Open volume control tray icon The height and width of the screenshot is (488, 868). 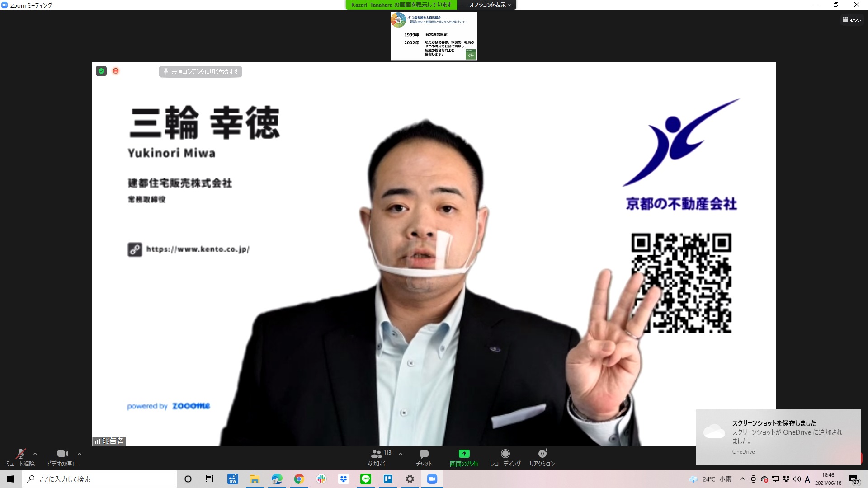(797, 479)
